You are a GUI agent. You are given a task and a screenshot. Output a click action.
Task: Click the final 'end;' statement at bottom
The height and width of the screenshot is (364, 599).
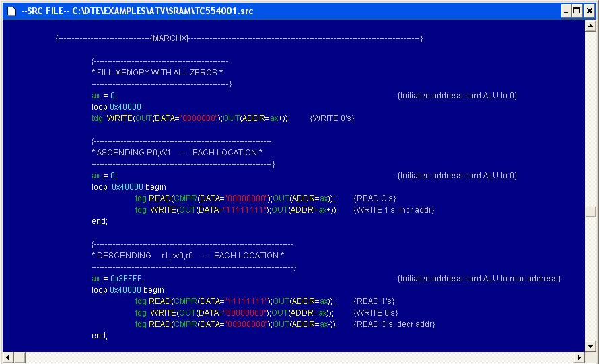click(x=100, y=336)
